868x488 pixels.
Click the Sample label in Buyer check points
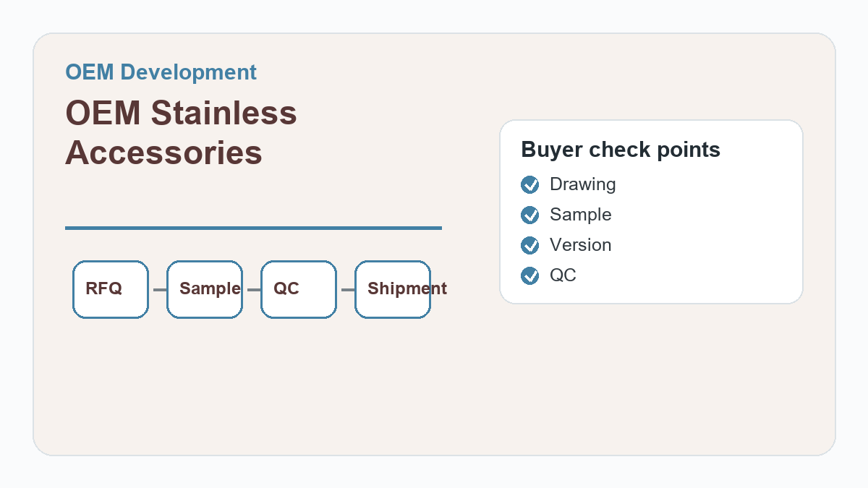581,215
